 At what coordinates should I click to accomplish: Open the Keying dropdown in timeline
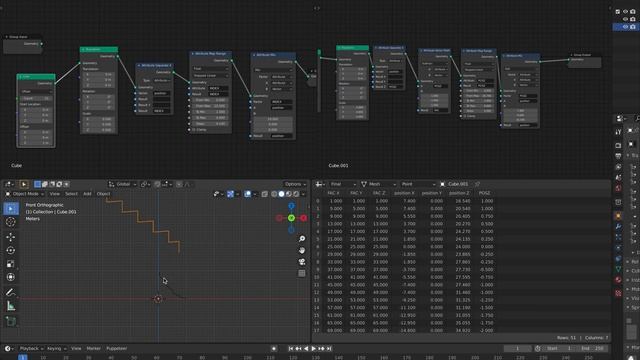(x=56, y=349)
